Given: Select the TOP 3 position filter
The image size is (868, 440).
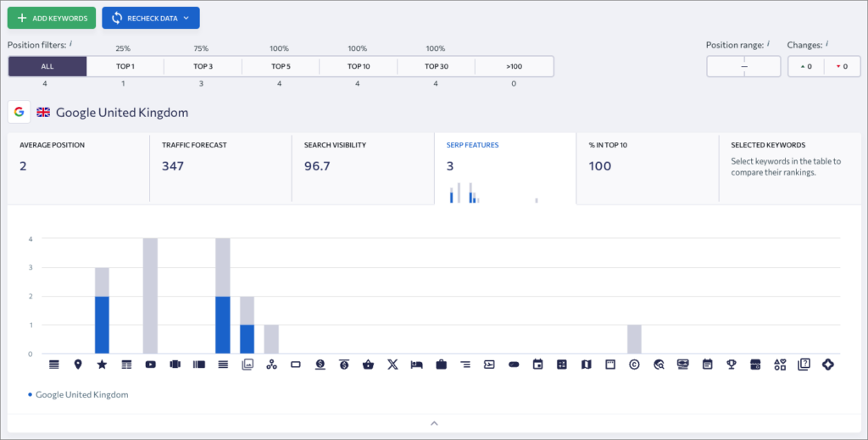Looking at the screenshot, I should (x=203, y=66).
